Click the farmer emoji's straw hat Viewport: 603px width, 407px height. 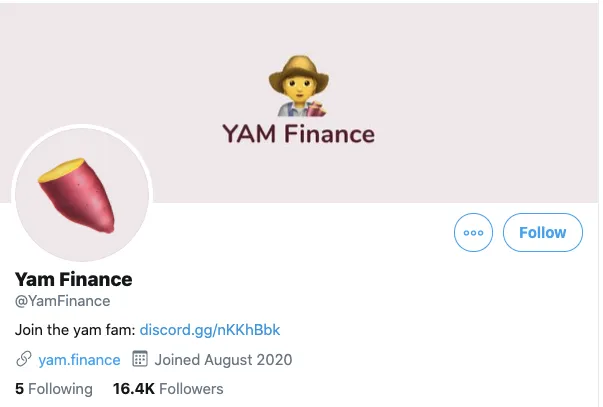pos(299,71)
